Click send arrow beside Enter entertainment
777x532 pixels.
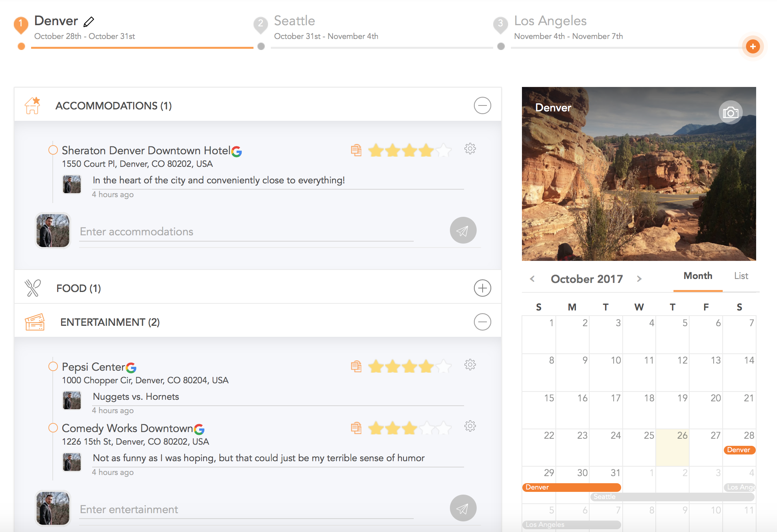pyautogui.click(x=463, y=508)
